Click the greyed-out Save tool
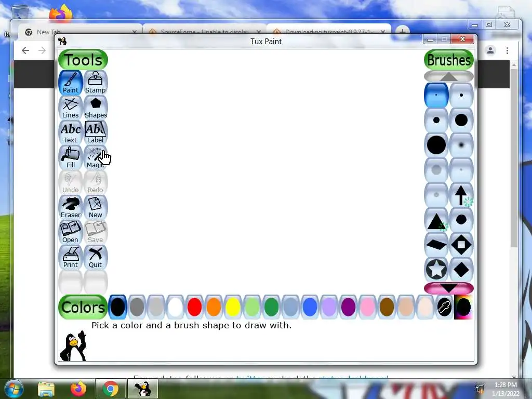Viewport: 532px width, 399px height. tap(96, 232)
